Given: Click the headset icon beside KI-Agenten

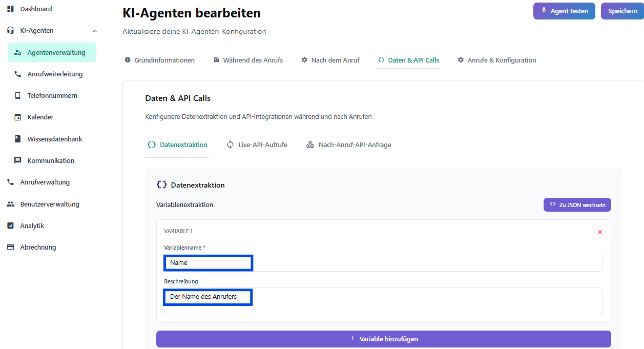Looking at the screenshot, I should 10,31.
